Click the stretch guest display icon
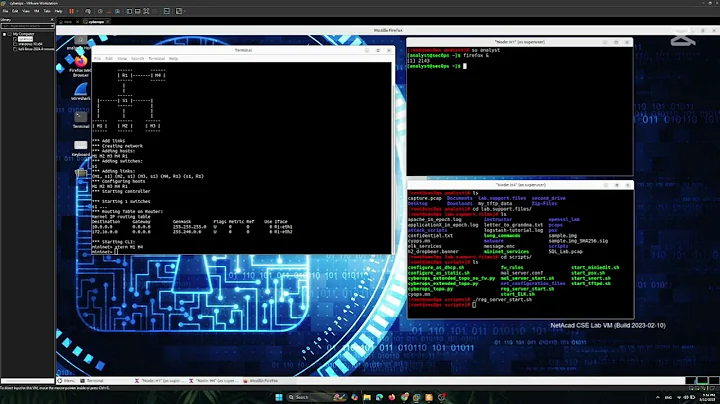The image size is (720, 404). pos(179,11)
